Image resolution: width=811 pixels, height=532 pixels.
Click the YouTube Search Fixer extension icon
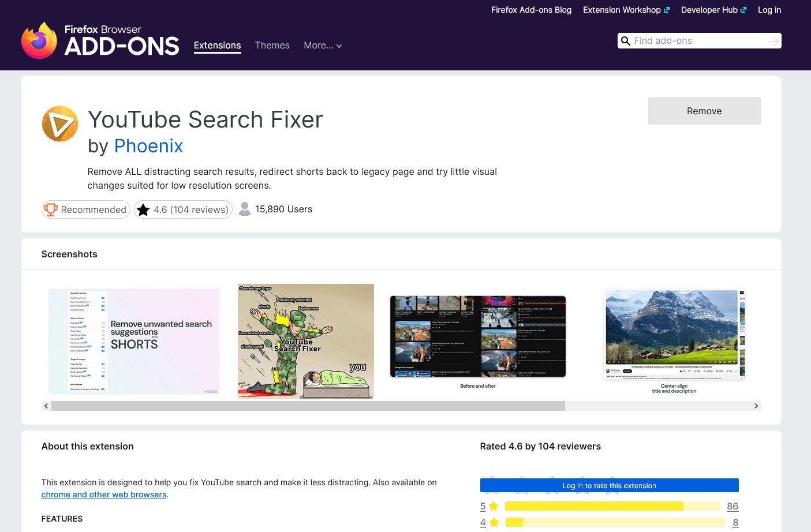point(60,123)
